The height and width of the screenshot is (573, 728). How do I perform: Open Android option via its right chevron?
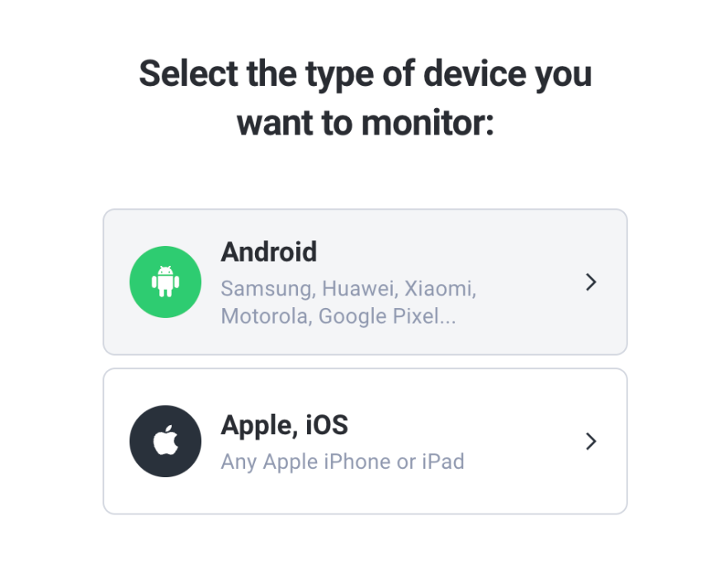(591, 282)
